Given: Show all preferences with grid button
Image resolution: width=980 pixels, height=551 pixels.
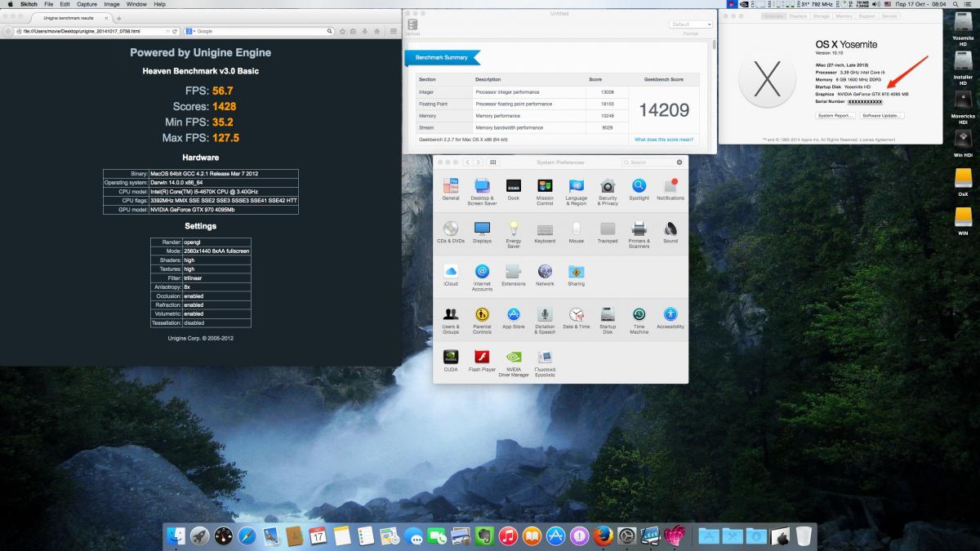Looking at the screenshot, I should (492, 162).
